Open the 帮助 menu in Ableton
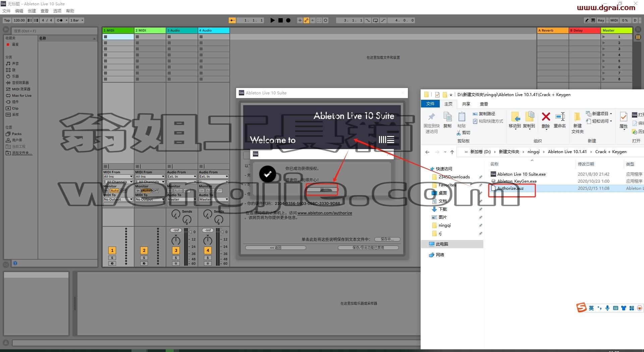This screenshot has height=352, width=644. [70, 11]
